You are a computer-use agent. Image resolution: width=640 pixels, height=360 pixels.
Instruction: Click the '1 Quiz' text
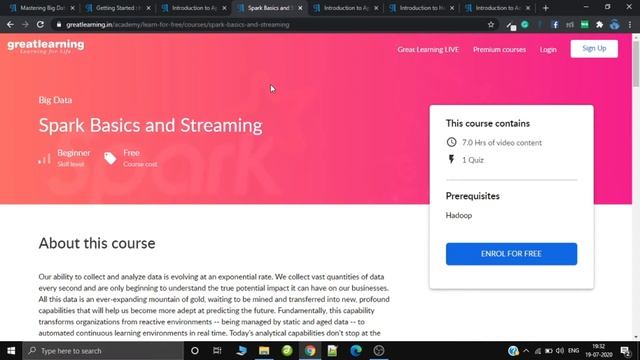473,160
